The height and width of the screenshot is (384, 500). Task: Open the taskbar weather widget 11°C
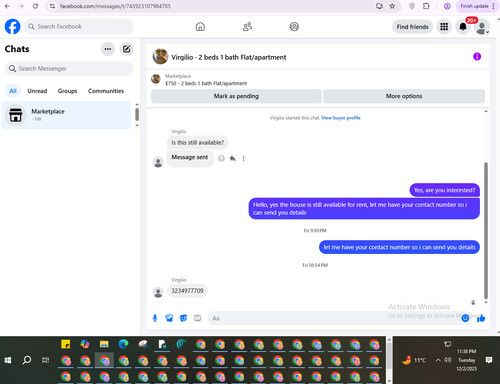click(x=414, y=360)
